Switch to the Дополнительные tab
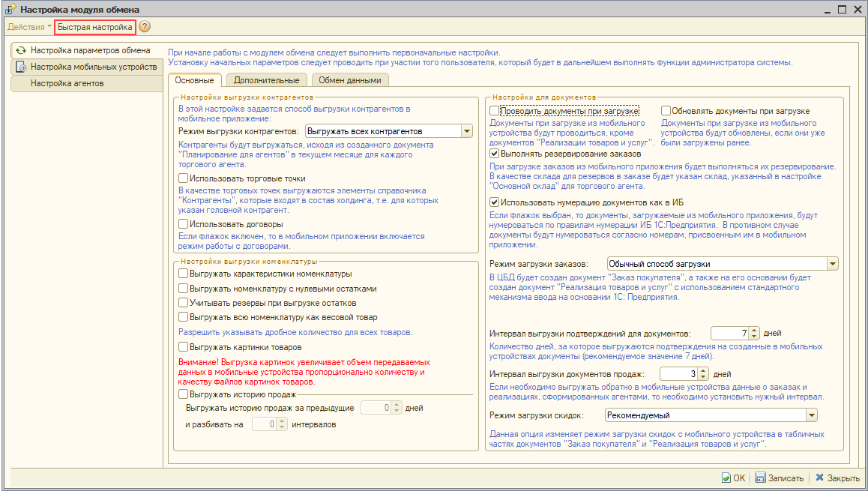 (266, 80)
